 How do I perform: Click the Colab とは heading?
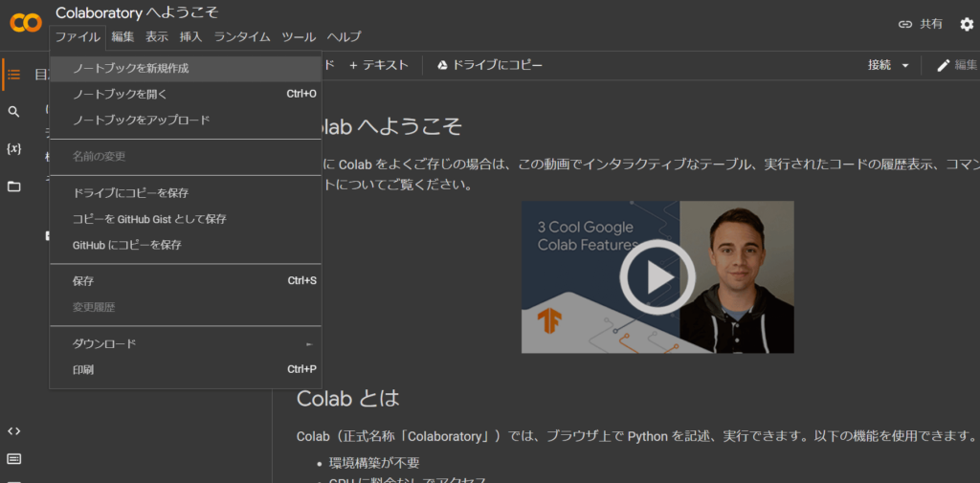[x=347, y=398]
